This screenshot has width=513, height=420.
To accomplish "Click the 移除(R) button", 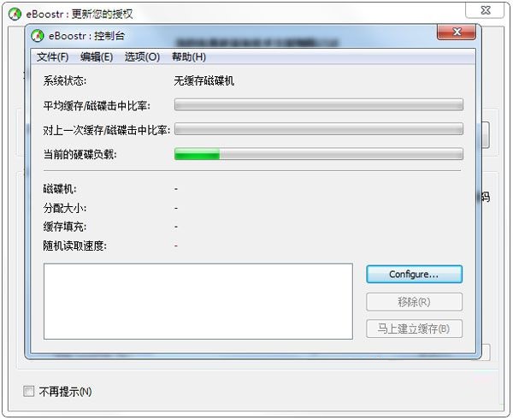I will tap(414, 302).
